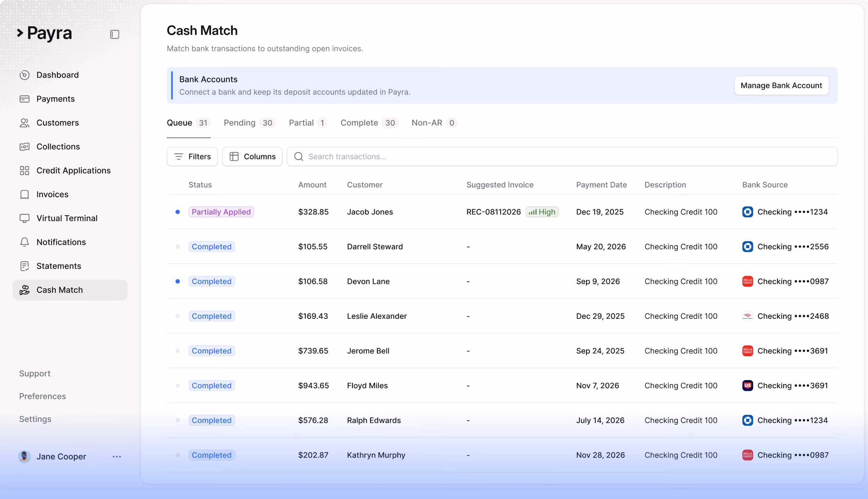Click the Partially Applied status badge

tap(221, 212)
